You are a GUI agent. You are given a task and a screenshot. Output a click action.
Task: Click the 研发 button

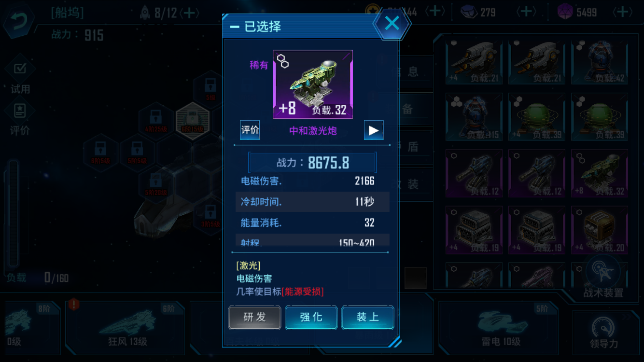[254, 317]
